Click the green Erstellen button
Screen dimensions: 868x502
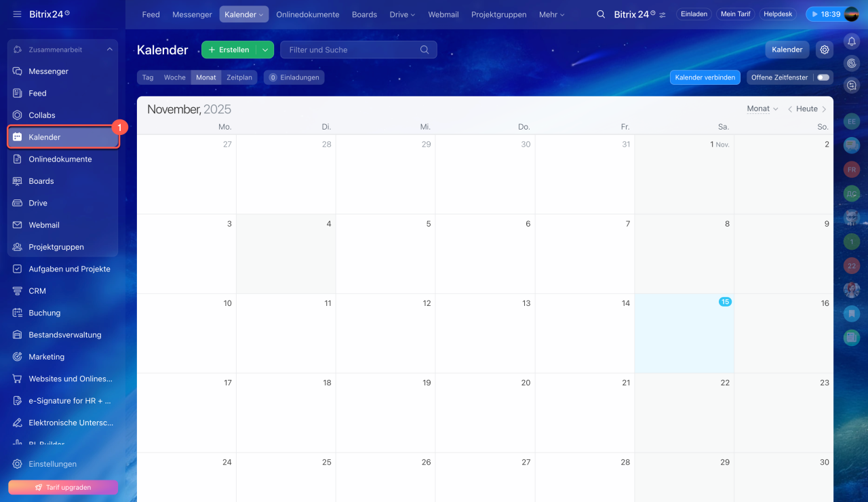pyautogui.click(x=229, y=50)
